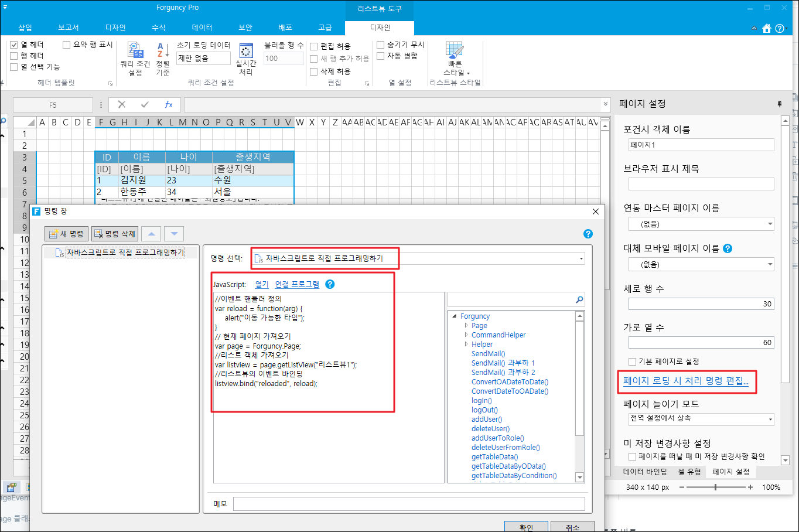Expand the Page node in the tree

pyautogui.click(x=466, y=326)
